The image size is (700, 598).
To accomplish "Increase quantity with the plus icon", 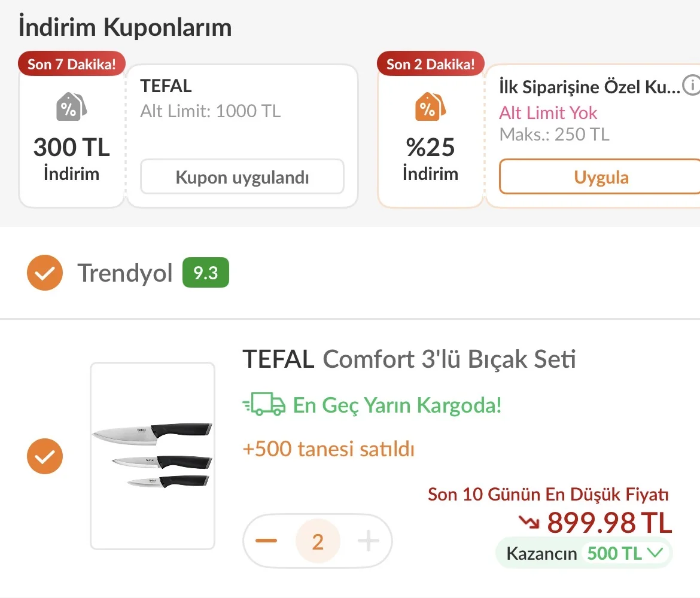I will pyautogui.click(x=369, y=541).
